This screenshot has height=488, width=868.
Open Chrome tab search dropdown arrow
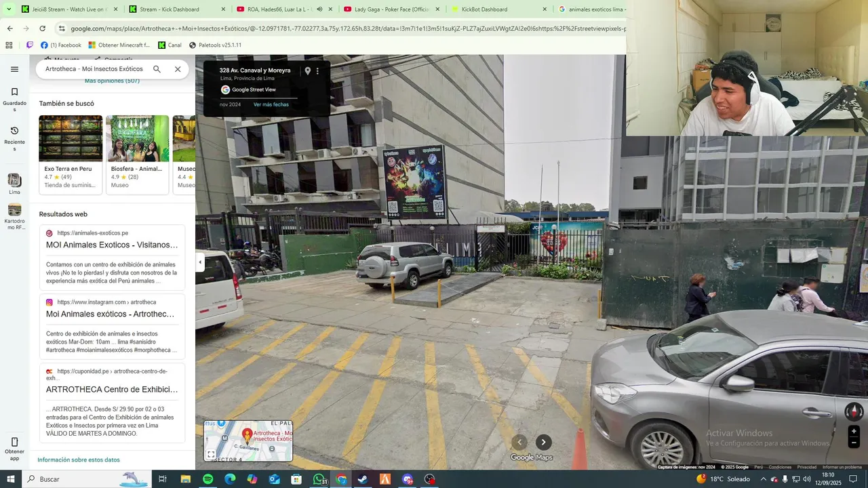pos(9,9)
